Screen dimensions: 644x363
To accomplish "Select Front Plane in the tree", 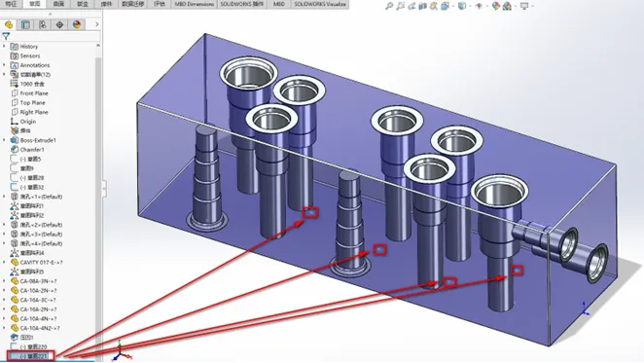I will pyautogui.click(x=34, y=93).
